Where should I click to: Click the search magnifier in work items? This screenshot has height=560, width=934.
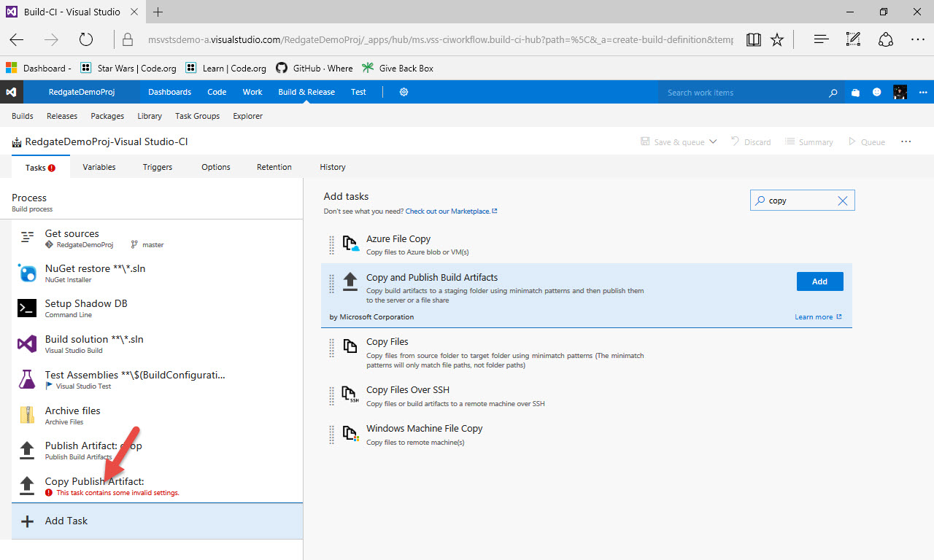tap(833, 93)
